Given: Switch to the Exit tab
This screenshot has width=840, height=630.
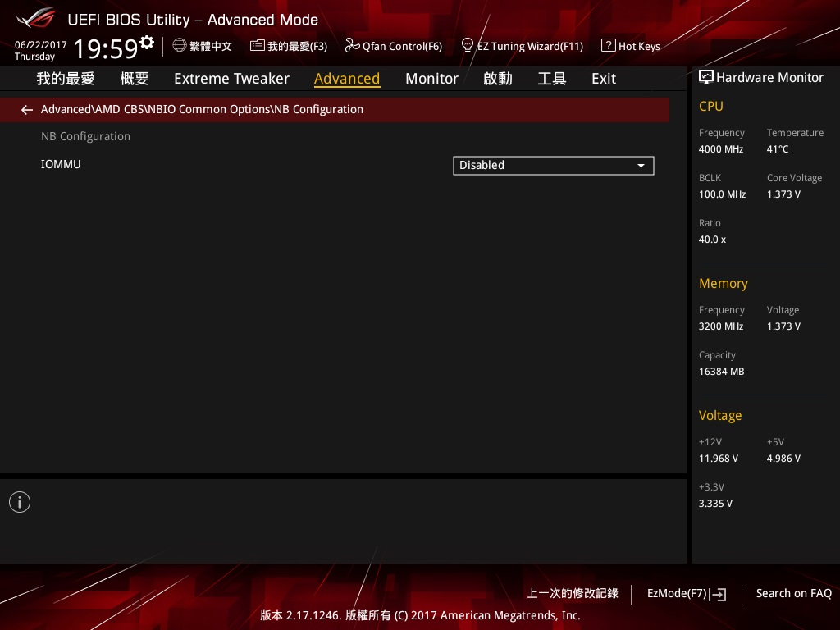Looking at the screenshot, I should (x=604, y=78).
